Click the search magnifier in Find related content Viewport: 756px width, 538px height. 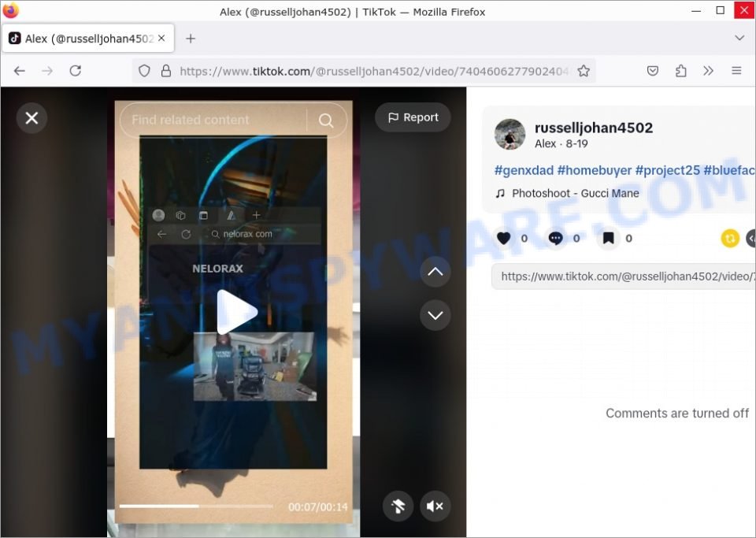pos(326,120)
